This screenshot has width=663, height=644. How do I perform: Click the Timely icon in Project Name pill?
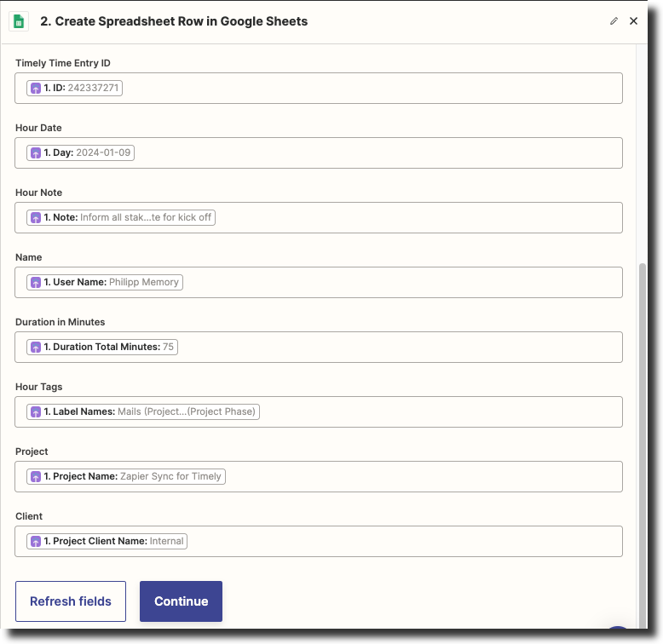coord(35,477)
